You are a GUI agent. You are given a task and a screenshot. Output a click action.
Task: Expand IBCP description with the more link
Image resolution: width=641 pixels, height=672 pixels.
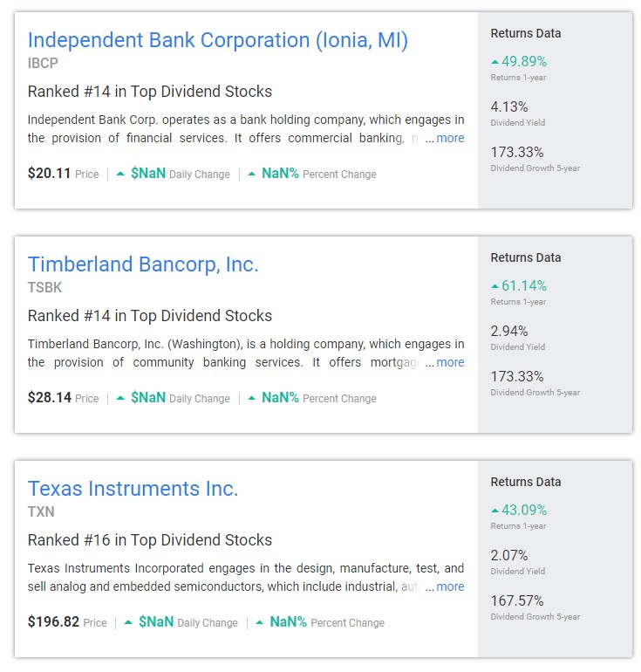[450, 138]
